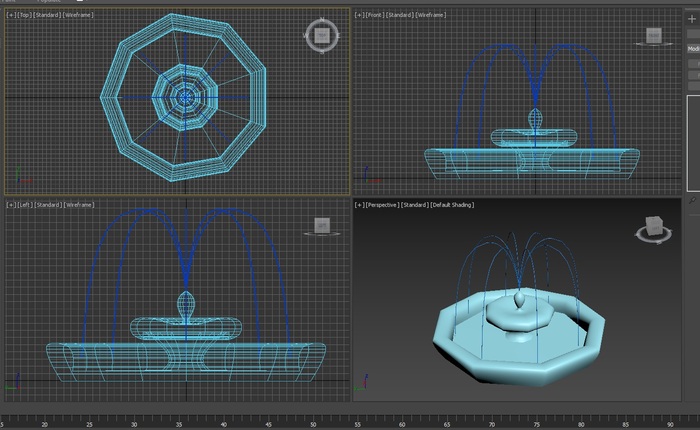Click the ViewCube in the Front viewport
The height and width of the screenshot is (430, 700).
[653, 37]
